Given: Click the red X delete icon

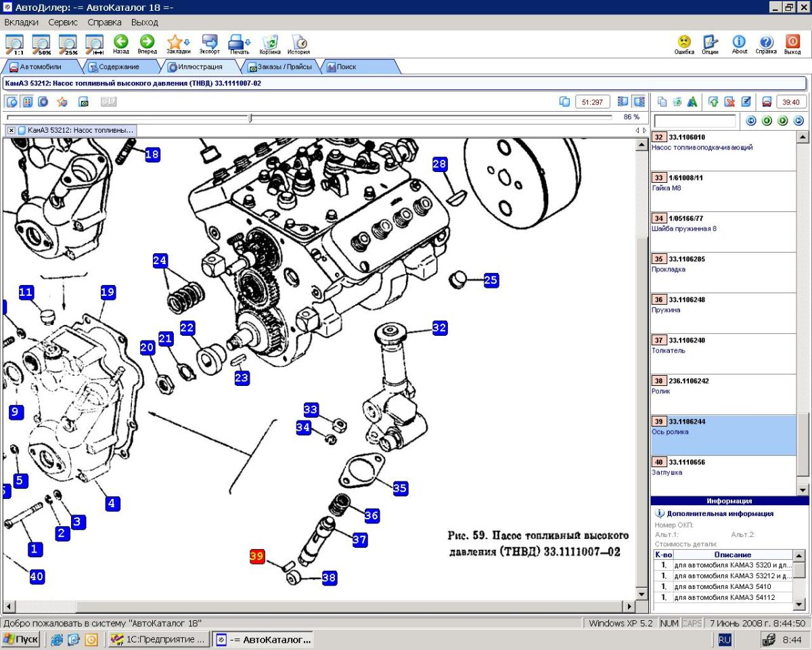Looking at the screenshot, I should click(x=729, y=102).
